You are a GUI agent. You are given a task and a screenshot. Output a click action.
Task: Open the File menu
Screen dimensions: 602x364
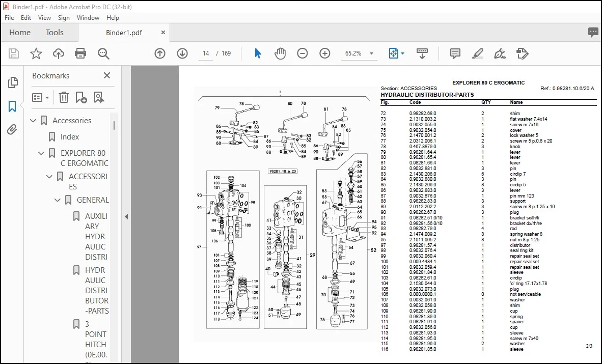coord(9,18)
